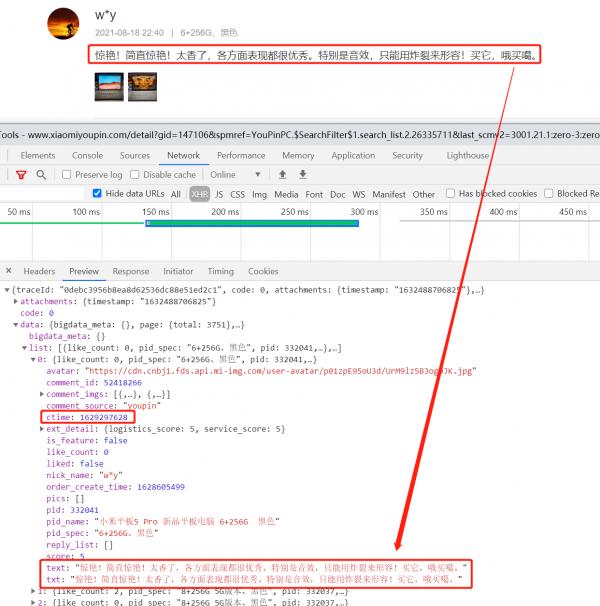Close the request details pane with X
This screenshot has height=606, width=600.
click(x=7, y=271)
